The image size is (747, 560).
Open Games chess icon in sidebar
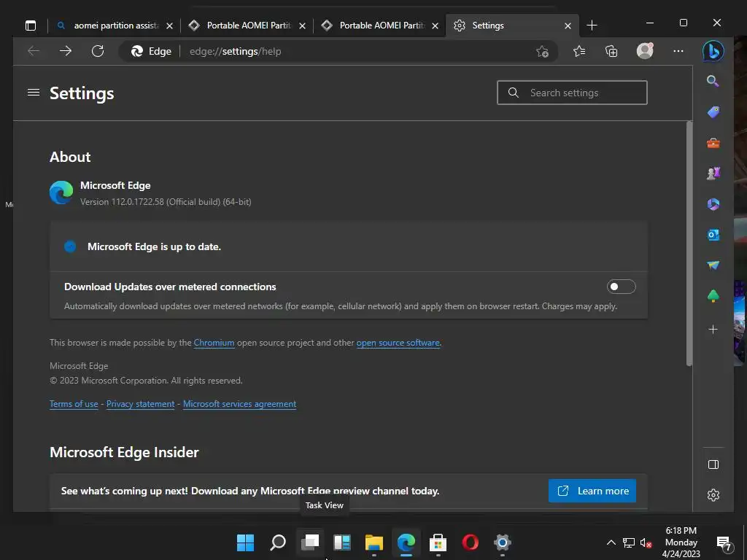(713, 174)
